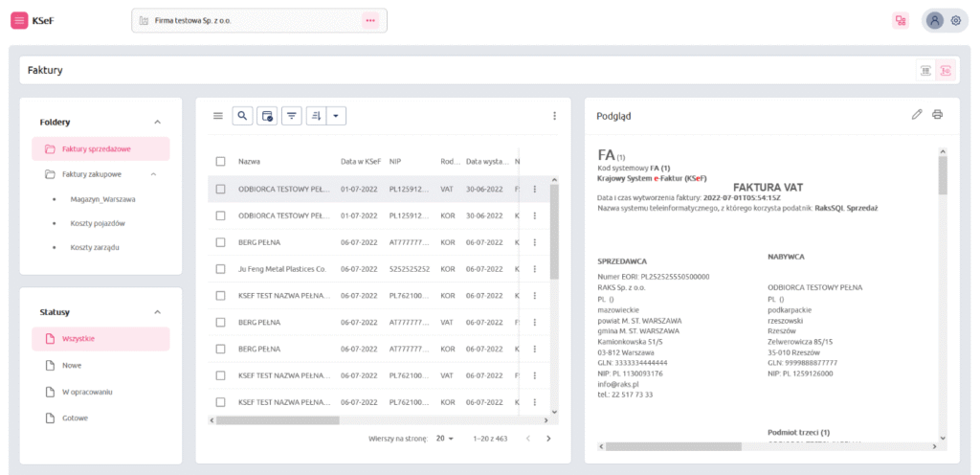
Task: Go to next page of invoices
Action: tap(548, 439)
